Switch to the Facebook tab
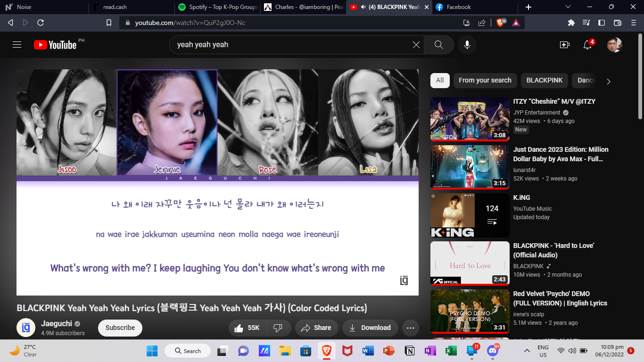The height and width of the screenshot is (362, 644). (x=475, y=7)
